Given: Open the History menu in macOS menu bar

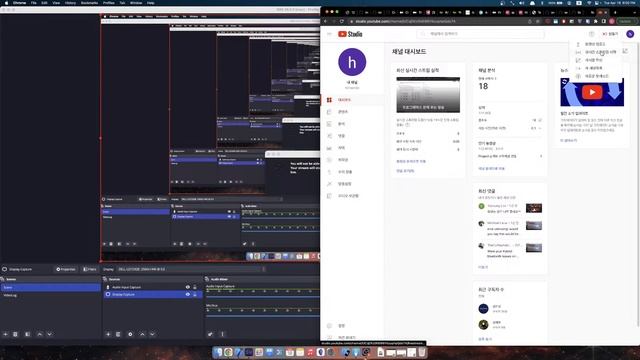Looking at the screenshot, I should 70,2.
